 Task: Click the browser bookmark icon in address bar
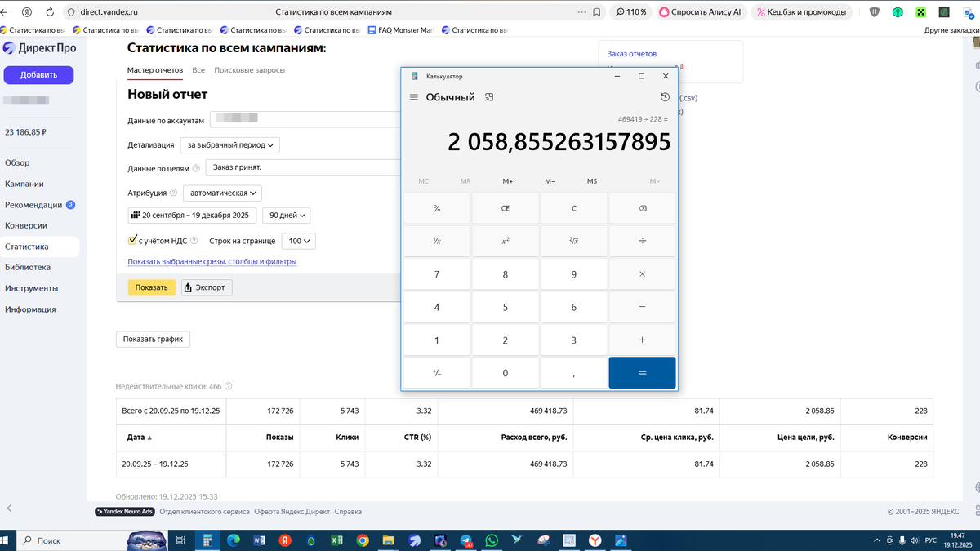[597, 12]
